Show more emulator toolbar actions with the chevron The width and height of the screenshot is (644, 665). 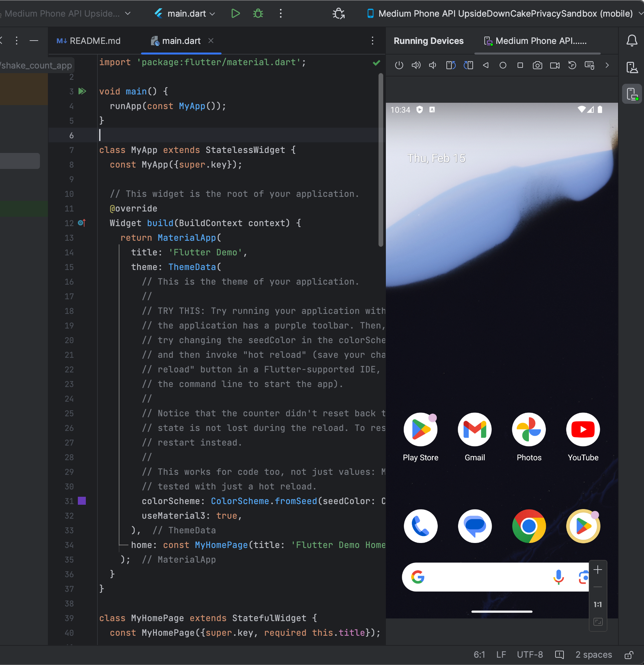point(607,65)
